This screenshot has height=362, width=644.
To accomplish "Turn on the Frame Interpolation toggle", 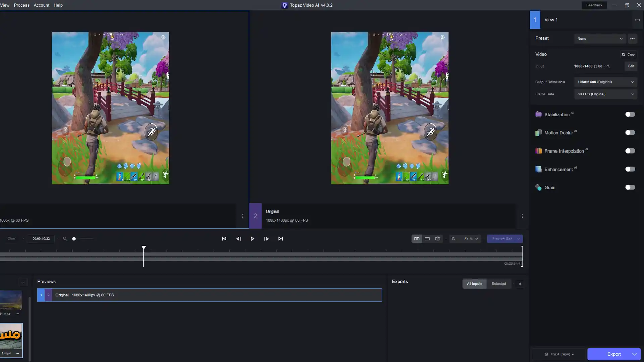I will (630, 151).
